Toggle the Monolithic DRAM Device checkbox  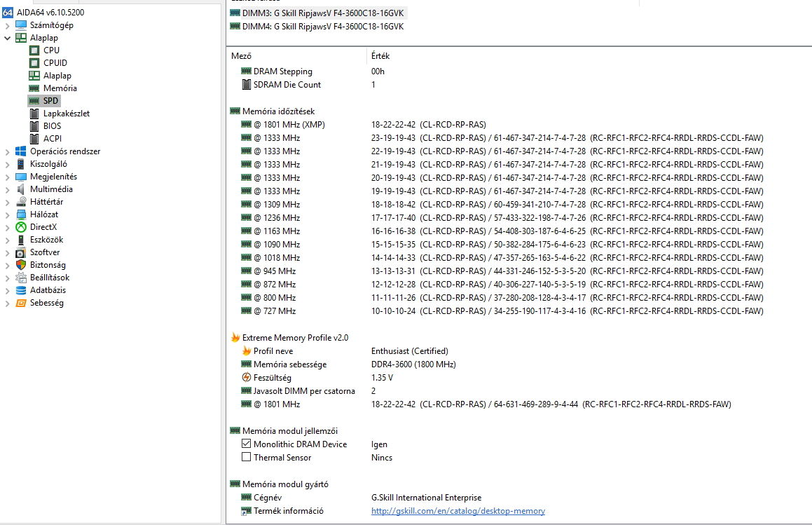click(247, 444)
